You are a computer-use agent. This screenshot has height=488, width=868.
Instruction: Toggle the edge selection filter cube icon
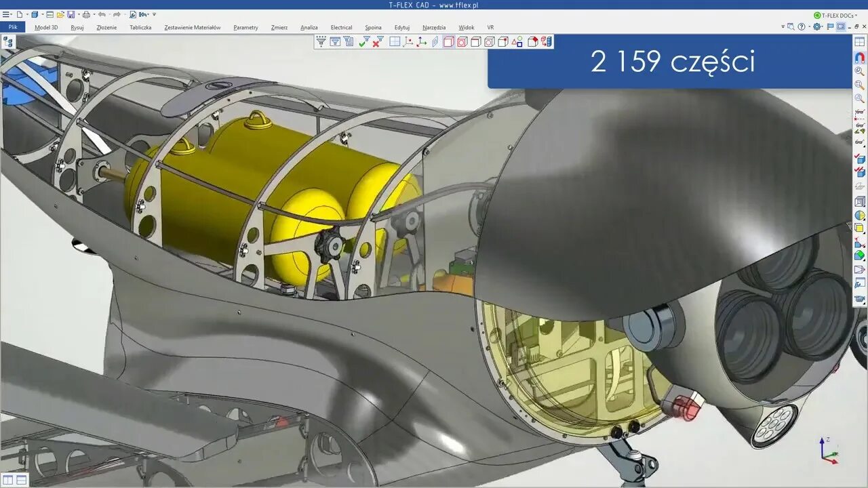pos(476,42)
